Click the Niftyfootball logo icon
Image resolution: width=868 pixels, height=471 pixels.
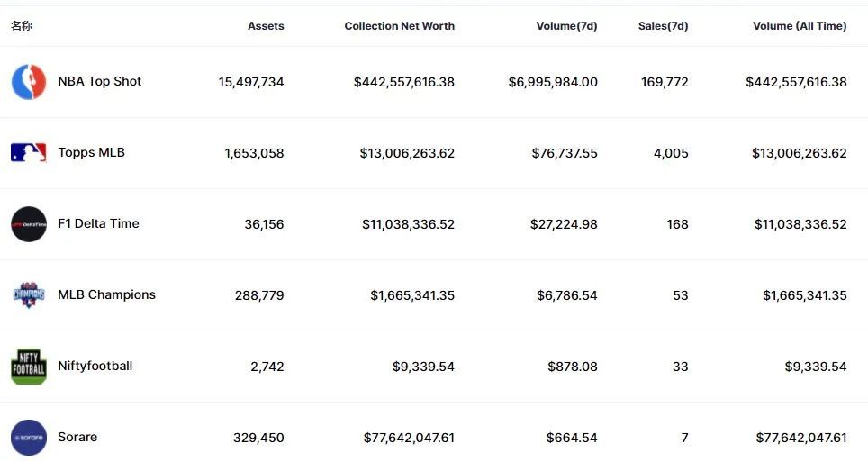pyautogui.click(x=29, y=367)
